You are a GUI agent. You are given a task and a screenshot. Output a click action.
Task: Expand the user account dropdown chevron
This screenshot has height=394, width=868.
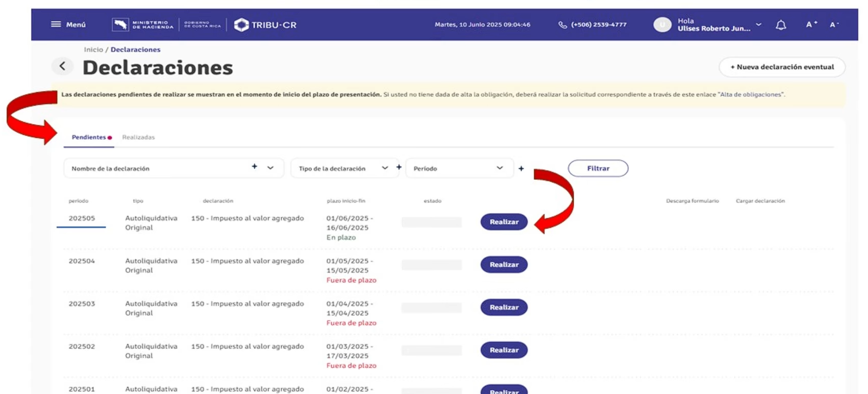(x=759, y=24)
